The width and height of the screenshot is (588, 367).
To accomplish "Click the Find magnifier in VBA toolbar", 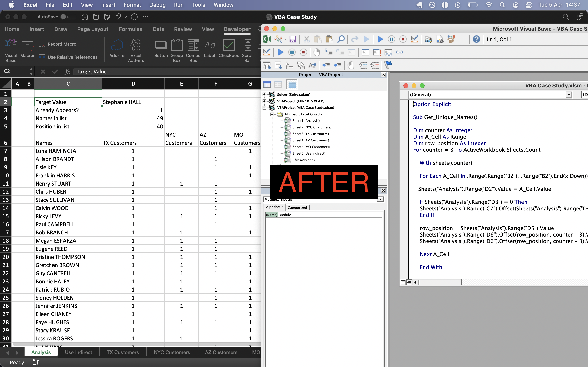I will point(341,39).
